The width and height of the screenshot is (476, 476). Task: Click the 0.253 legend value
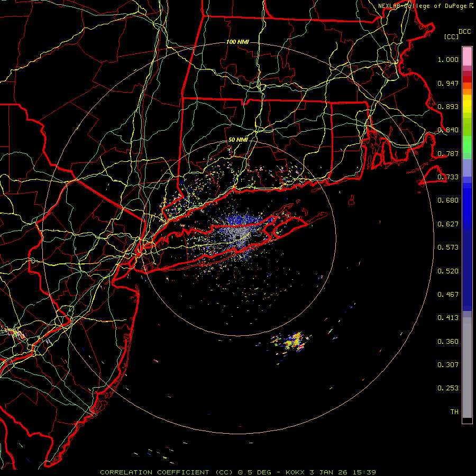448,388
